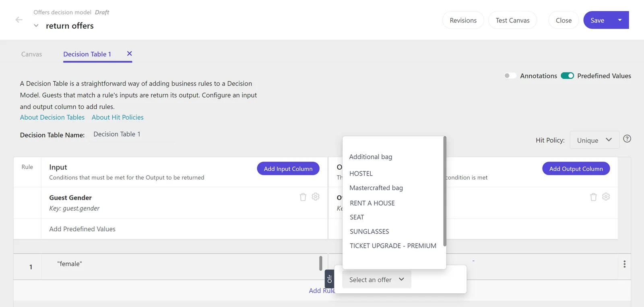
Task: Open the About Hit Policies link
Action: 118,117
